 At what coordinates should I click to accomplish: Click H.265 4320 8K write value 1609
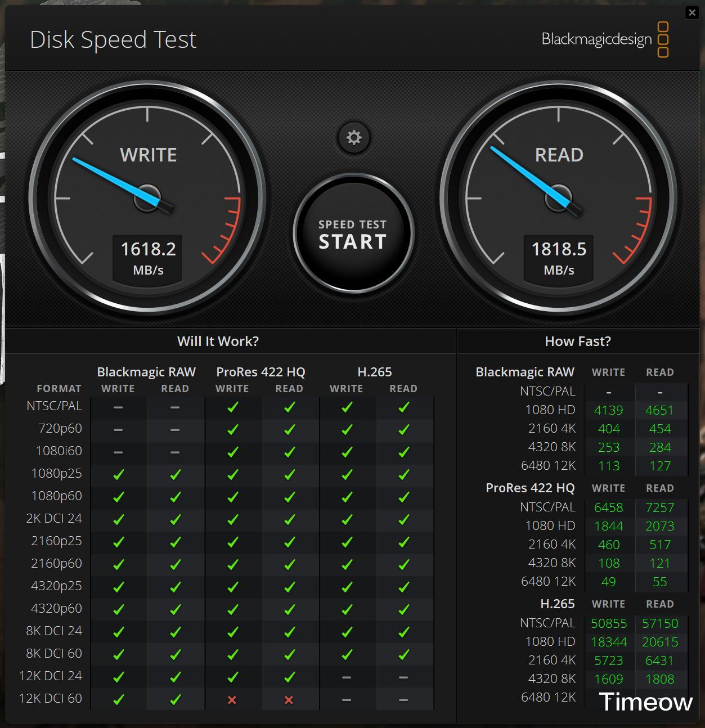pyautogui.click(x=609, y=679)
